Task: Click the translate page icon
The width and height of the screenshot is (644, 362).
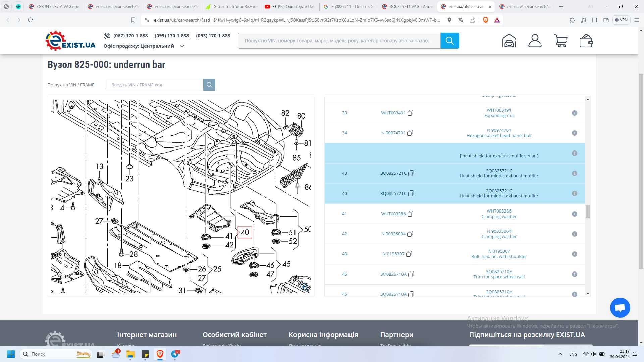Action: (461, 20)
